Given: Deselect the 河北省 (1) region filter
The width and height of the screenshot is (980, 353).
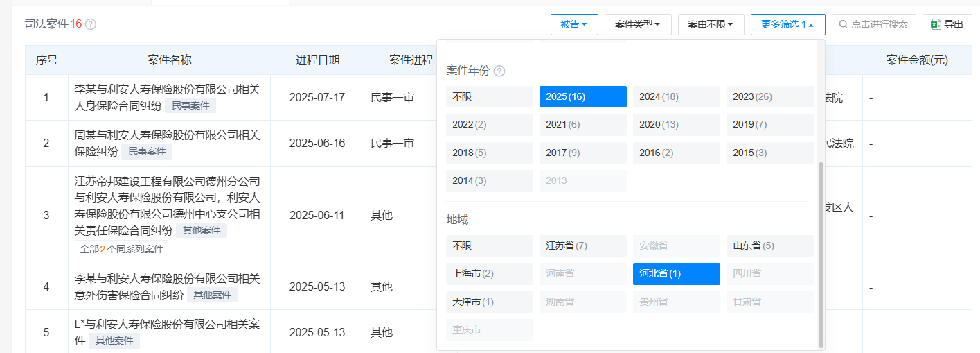Looking at the screenshot, I should point(677,274).
